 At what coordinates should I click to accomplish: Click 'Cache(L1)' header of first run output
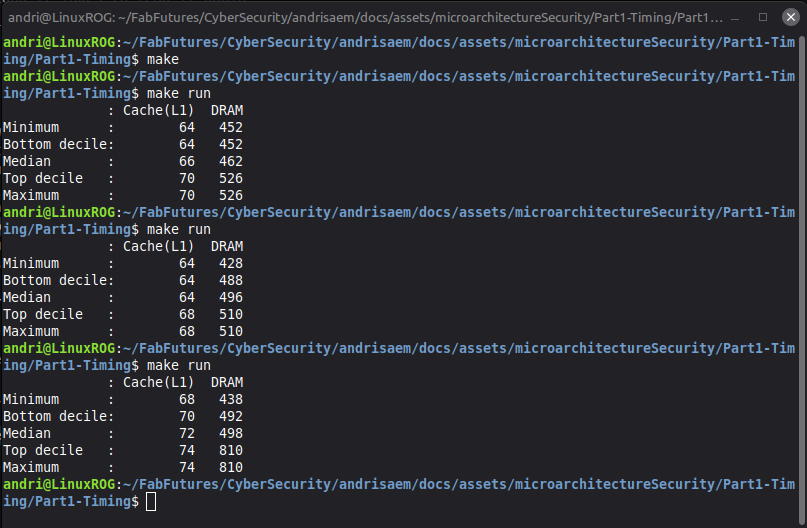[x=159, y=111]
